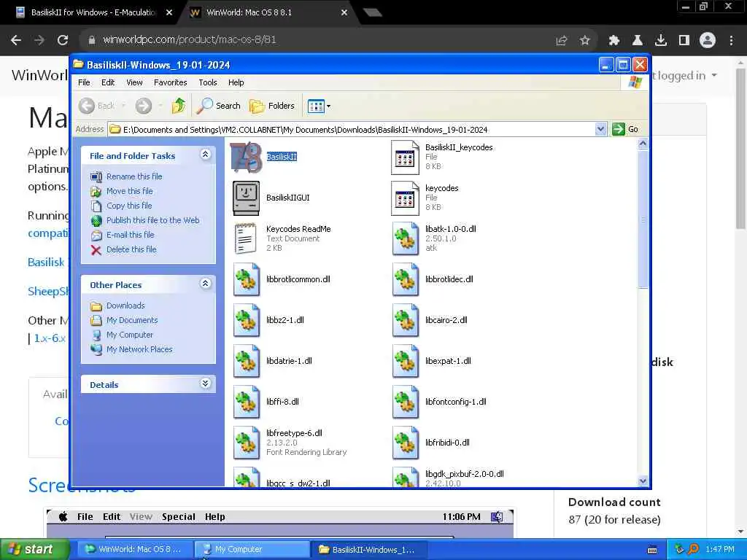747x560 pixels.
Task: Click the Explorer Back arrow button
Action: tap(97, 106)
